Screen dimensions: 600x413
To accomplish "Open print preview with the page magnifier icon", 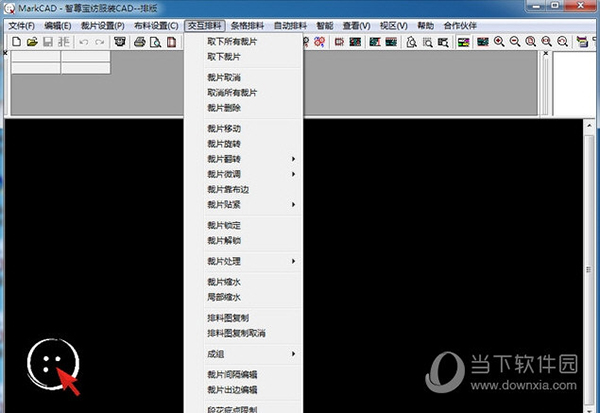I will tap(155, 42).
